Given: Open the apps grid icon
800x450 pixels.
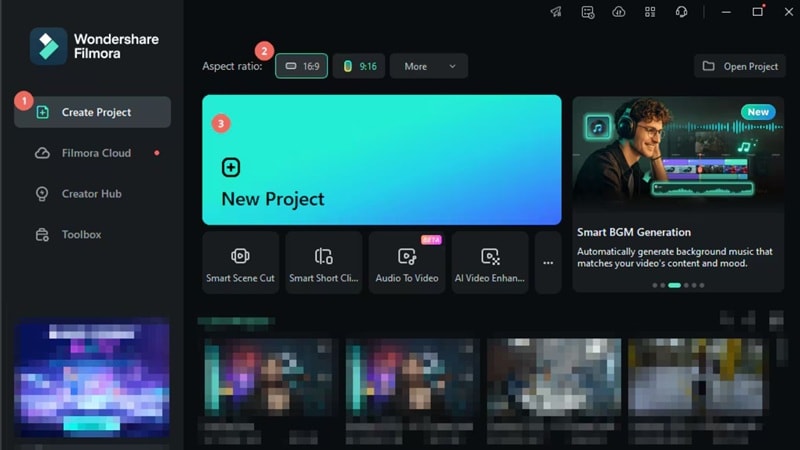Looking at the screenshot, I should pyautogui.click(x=650, y=12).
